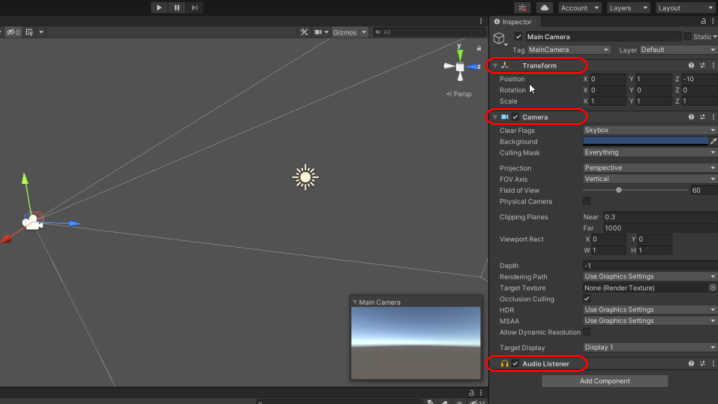Open the Culling Mask dropdown
The image size is (718, 404).
point(650,153)
